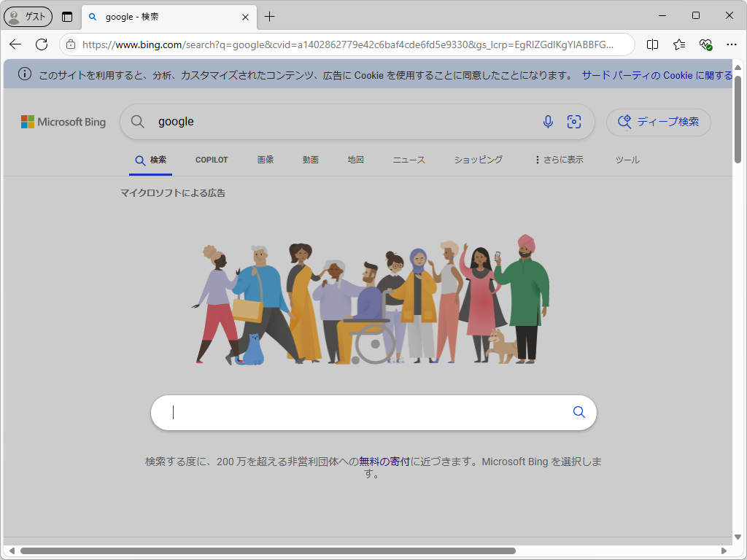Reload the page with the refresh icon

(42, 44)
